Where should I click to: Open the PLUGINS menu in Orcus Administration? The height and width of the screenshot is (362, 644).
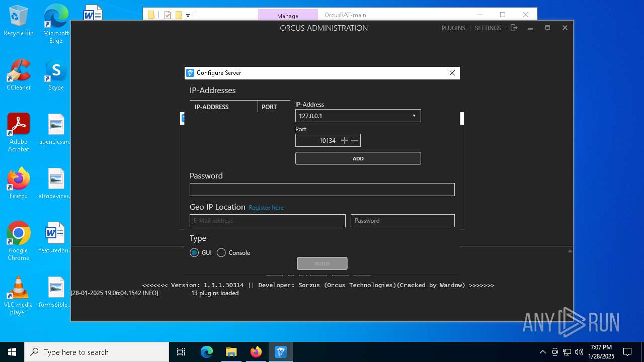pos(453,28)
